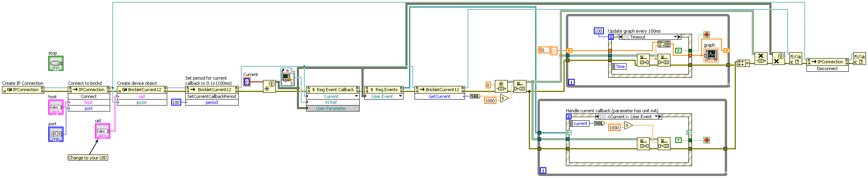
Task: Select the right shift register of upper loop
Action: [727, 51]
